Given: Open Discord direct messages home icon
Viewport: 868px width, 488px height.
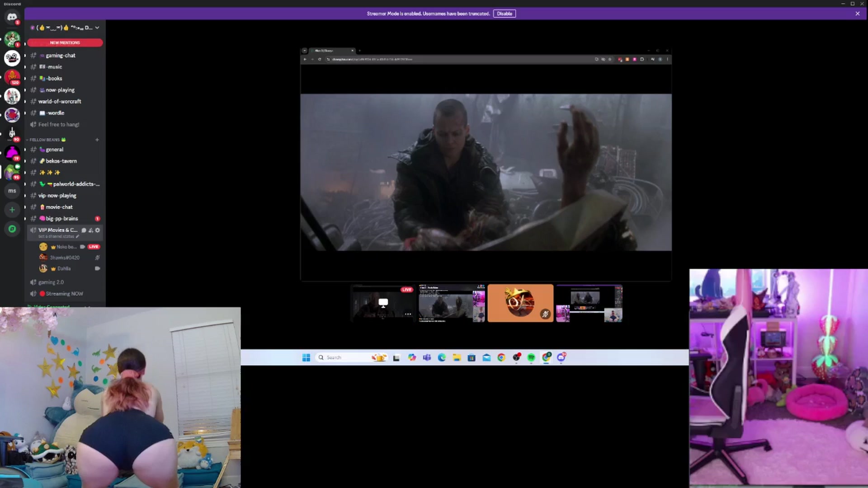Looking at the screenshot, I should tap(12, 17).
